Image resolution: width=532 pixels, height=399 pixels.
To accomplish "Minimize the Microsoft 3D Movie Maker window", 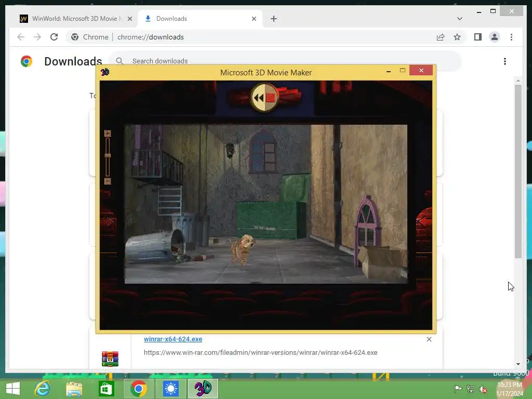I will 389,71.
